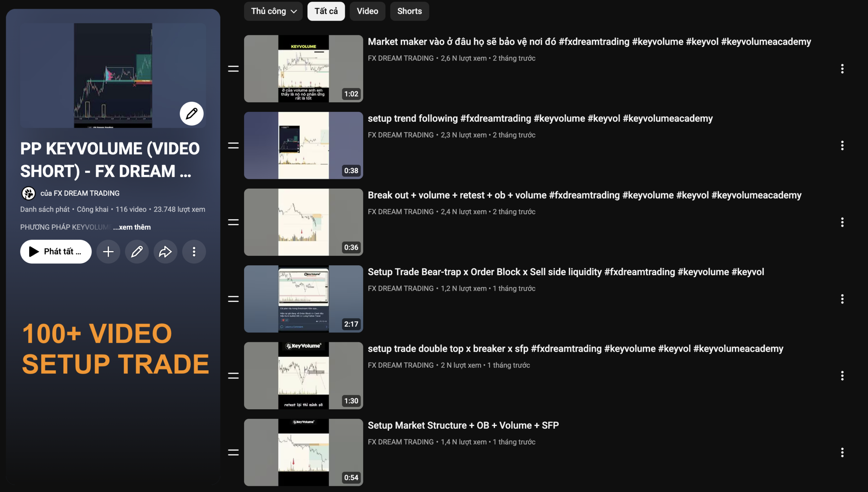Click the 'PHƯƠNG PHÁP KEYVOLUME' description text

pyautogui.click(x=66, y=227)
